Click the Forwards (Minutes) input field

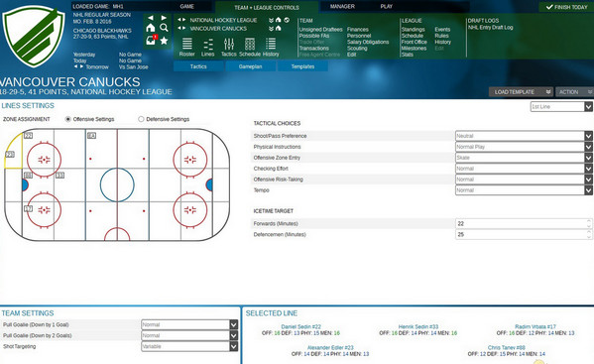click(524, 224)
